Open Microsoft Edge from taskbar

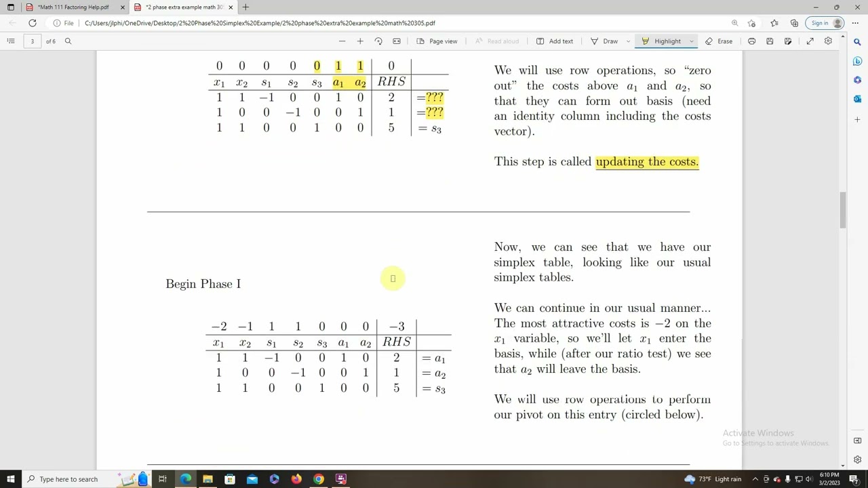[x=186, y=479]
